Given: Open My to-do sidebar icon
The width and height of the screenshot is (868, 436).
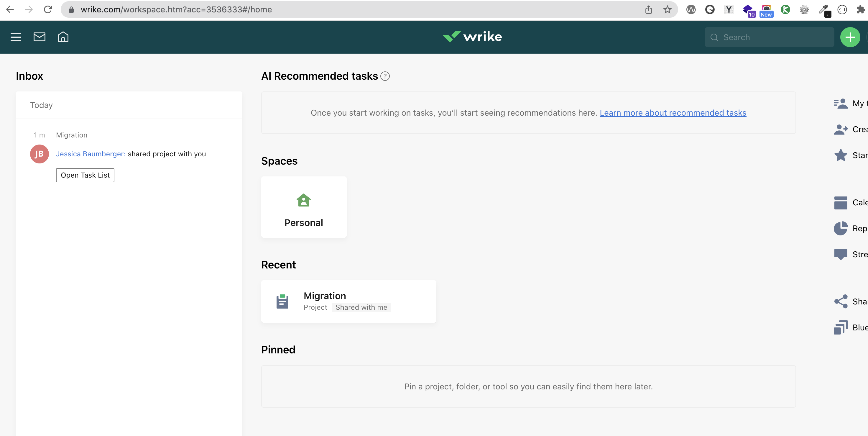Looking at the screenshot, I should coord(840,104).
